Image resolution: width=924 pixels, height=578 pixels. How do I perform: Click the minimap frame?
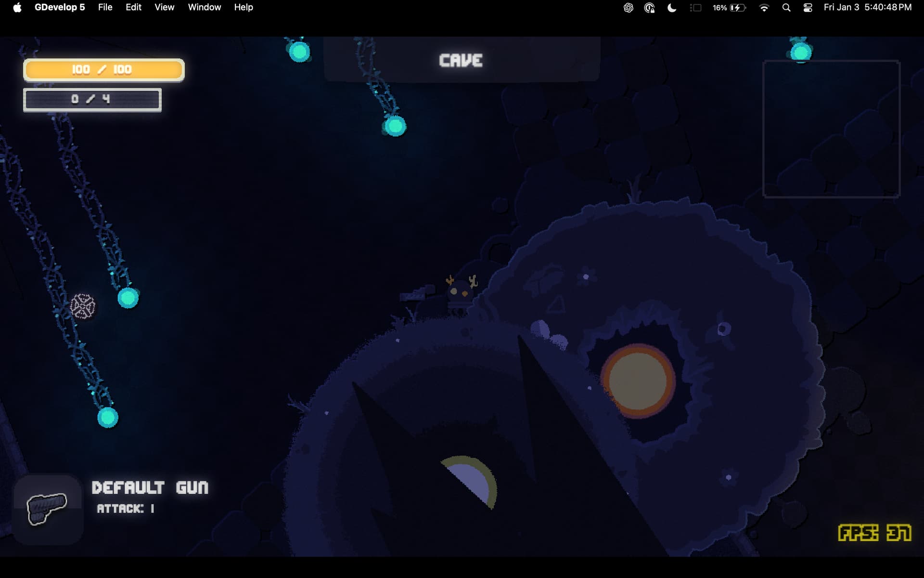[831, 129]
